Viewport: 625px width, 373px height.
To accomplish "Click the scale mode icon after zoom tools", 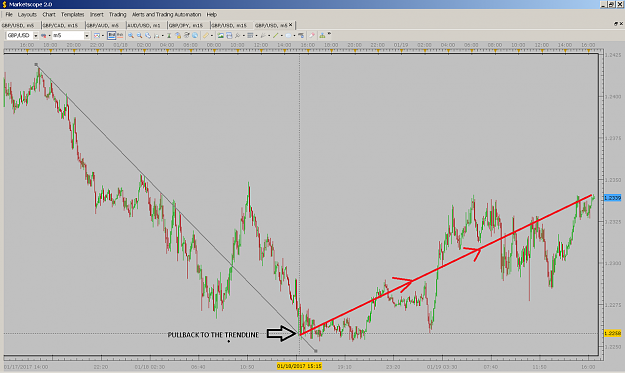I will (x=157, y=35).
